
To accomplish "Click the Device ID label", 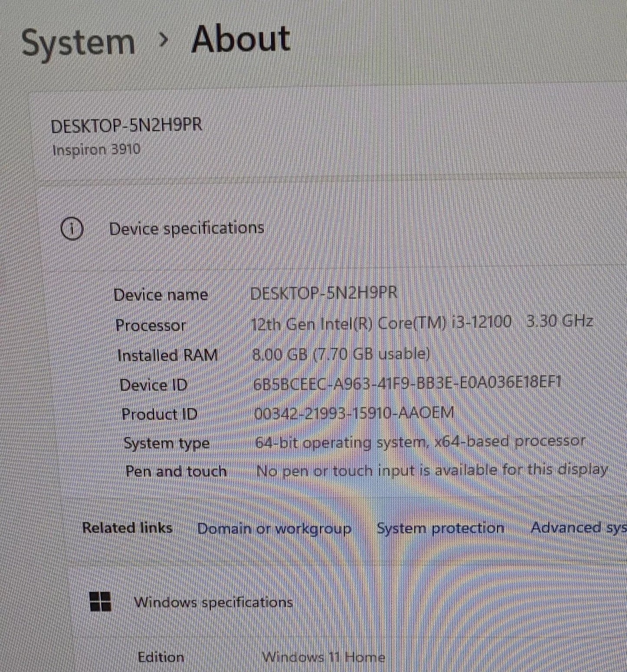I will pyautogui.click(x=154, y=385).
